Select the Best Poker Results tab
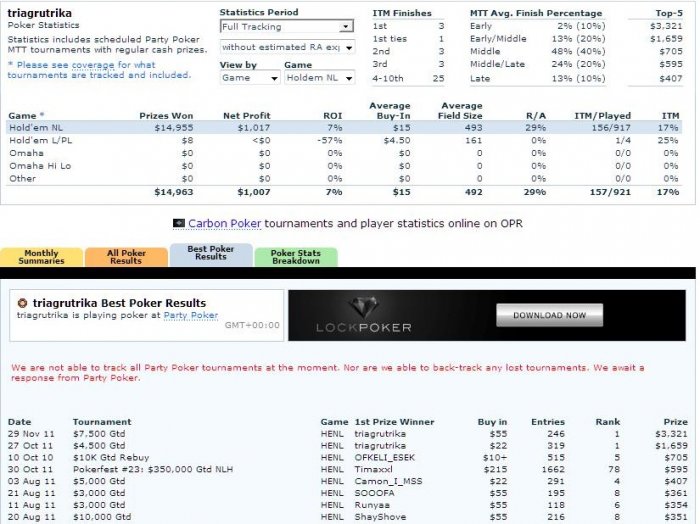 point(211,254)
